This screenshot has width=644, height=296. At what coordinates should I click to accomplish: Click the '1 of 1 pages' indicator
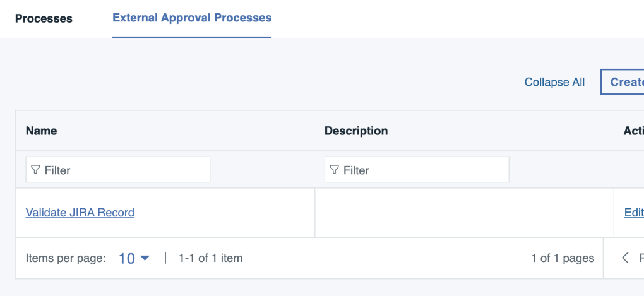coord(563,258)
